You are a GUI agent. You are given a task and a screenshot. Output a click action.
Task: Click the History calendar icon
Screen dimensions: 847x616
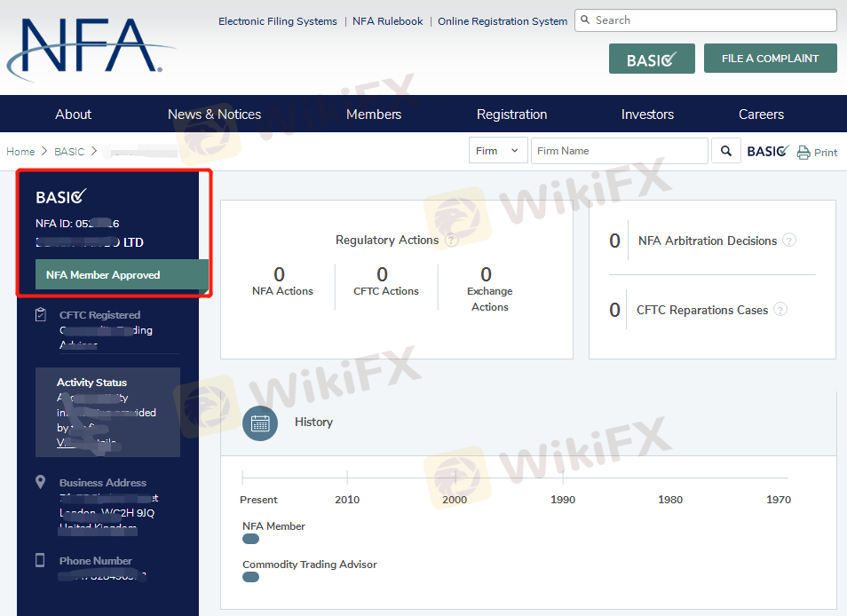coord(260,423)
